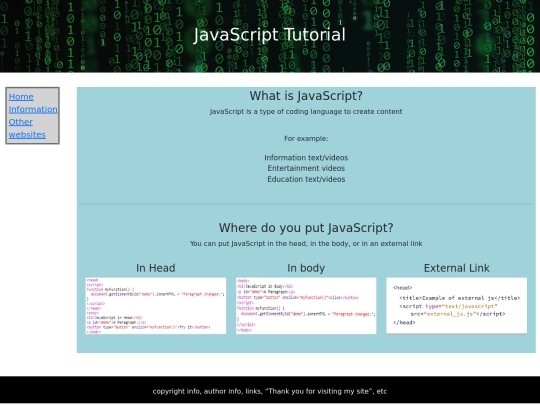Click the 'In Head' subheading
Viewport: 540px width, 405px height.
pos(156,268)
